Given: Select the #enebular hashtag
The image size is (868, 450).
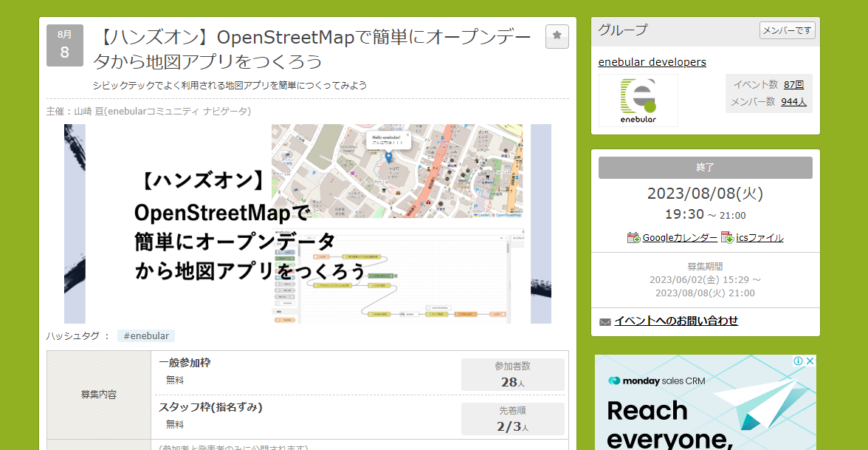Looking at the screenshot, I should (x=146, y=336).
